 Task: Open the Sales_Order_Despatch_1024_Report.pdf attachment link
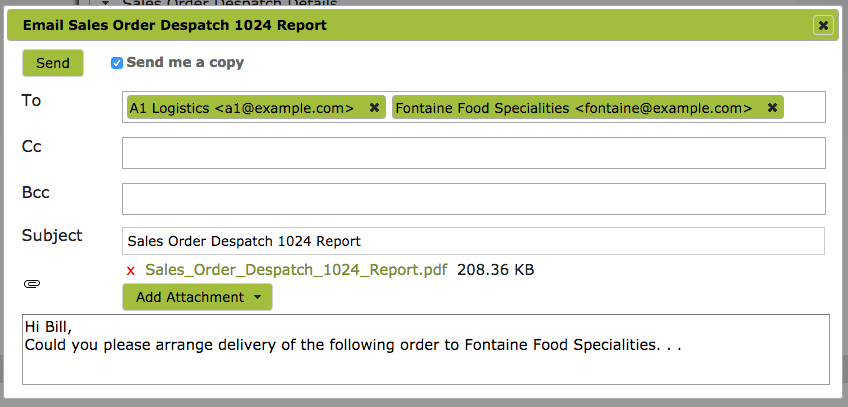coord(296,270)
